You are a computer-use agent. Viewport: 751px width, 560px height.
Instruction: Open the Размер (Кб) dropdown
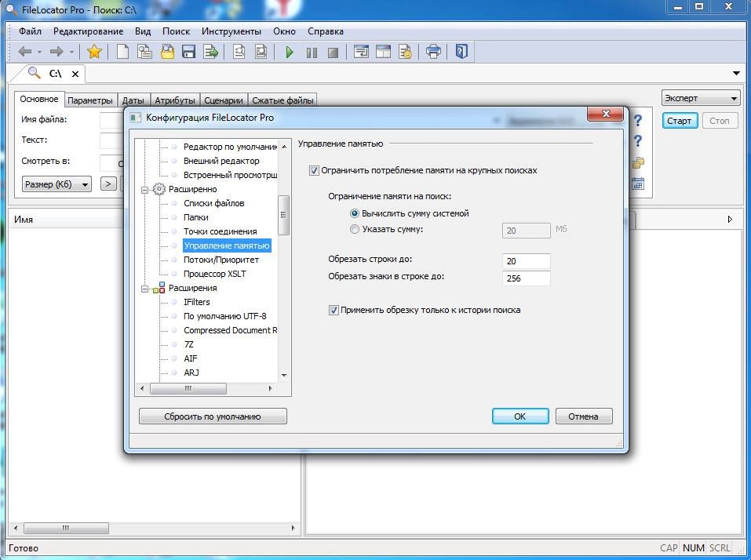click(57, 184)
